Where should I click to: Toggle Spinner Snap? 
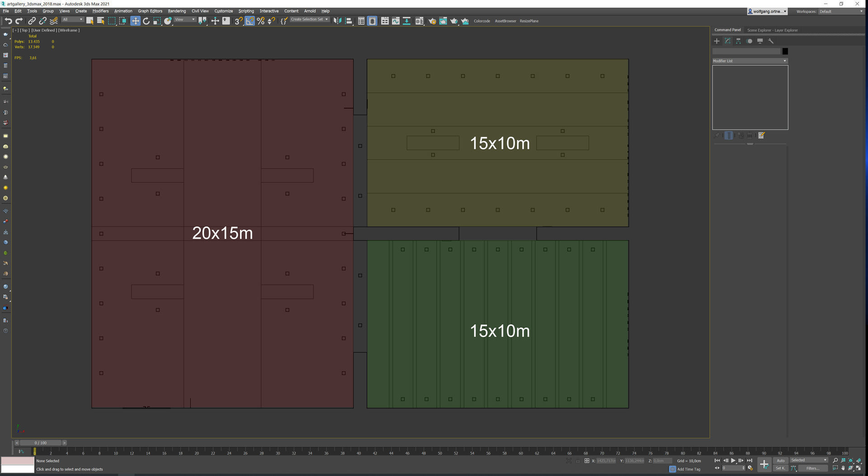coord(271,21)
